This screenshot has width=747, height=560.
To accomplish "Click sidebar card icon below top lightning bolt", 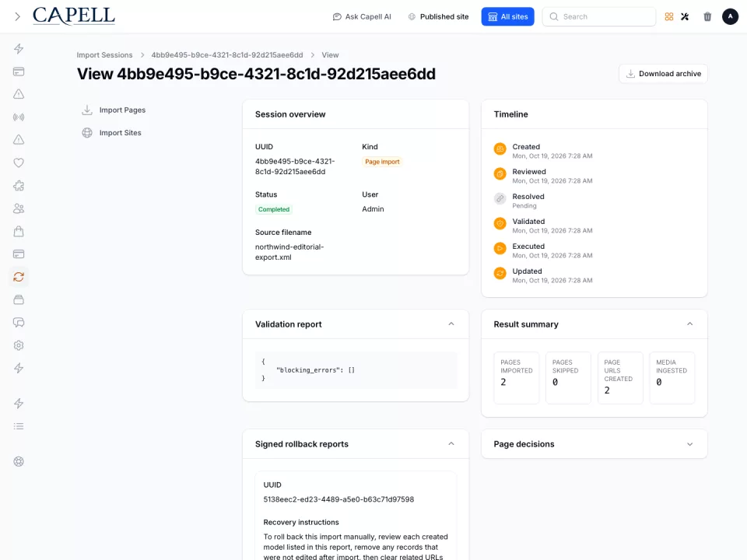I will click(x=19, y=72).
